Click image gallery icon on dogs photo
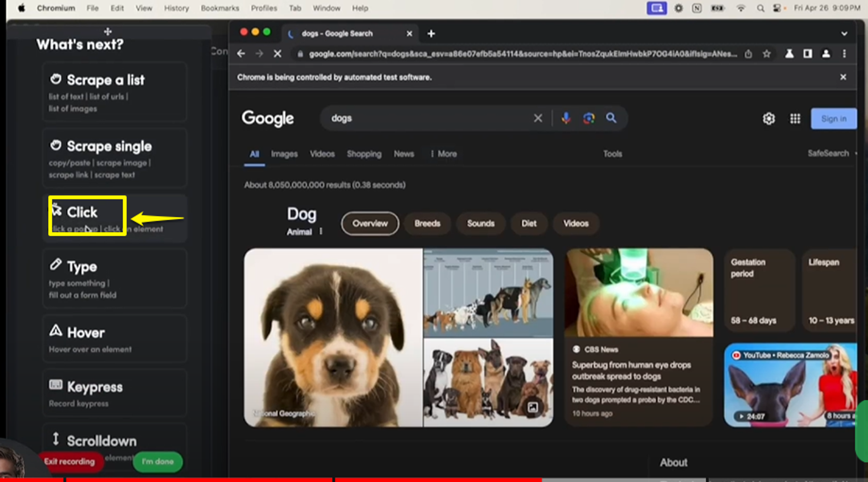868x482 pixels. pyautogui.click(x=533, y=407)
